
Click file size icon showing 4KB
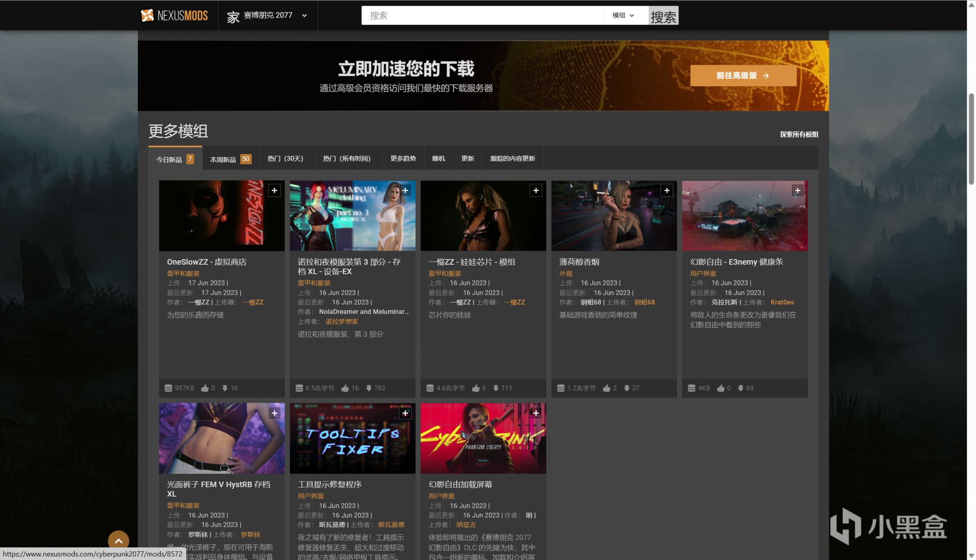[x=692, y=388]
